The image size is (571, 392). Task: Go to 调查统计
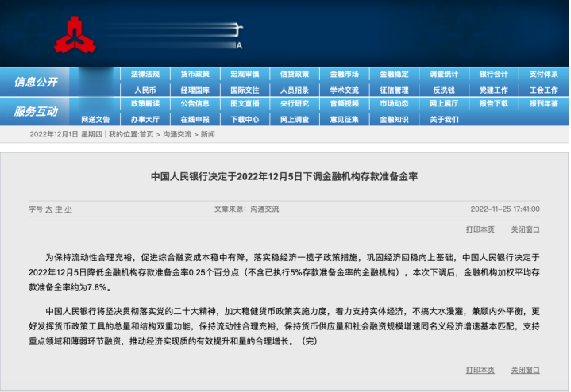(x=444, y=75)
